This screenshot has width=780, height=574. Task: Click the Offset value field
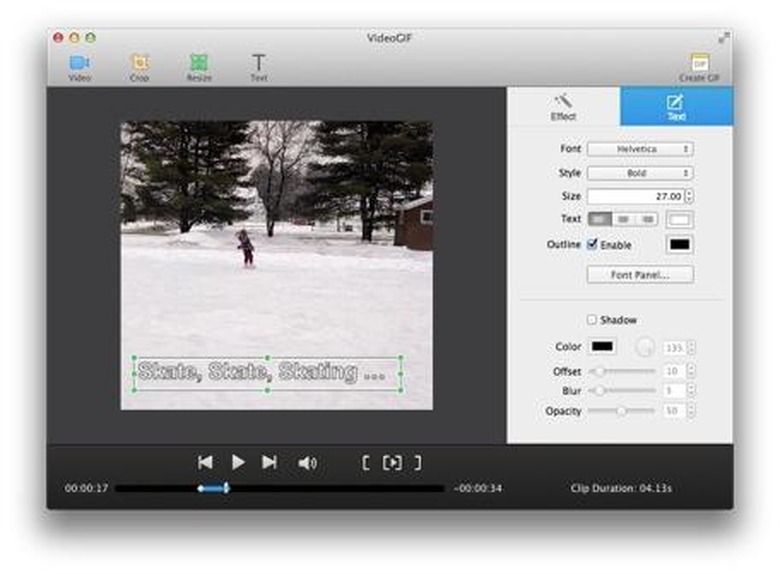click(x=674, y=371)
